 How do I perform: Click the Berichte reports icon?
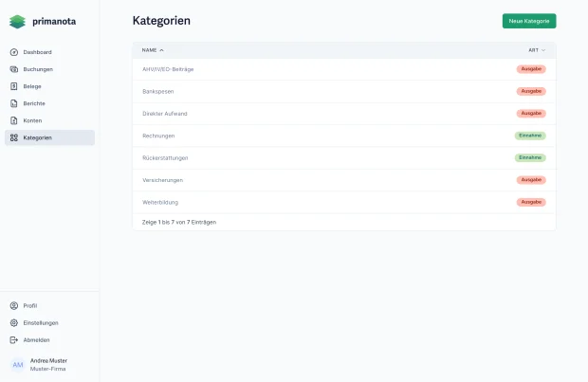pyautogui.click(x=14, y=103)
